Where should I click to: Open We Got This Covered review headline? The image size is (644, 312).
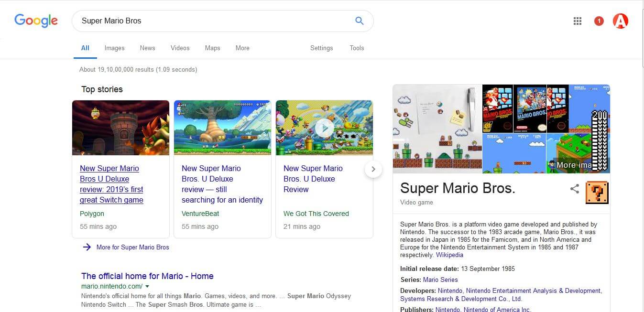313,179
